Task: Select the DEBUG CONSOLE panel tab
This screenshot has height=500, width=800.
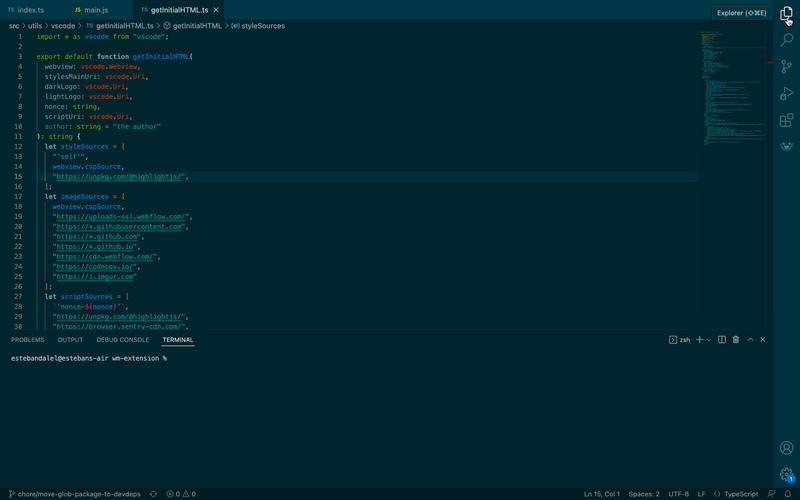Action: [x=122, y=340]
